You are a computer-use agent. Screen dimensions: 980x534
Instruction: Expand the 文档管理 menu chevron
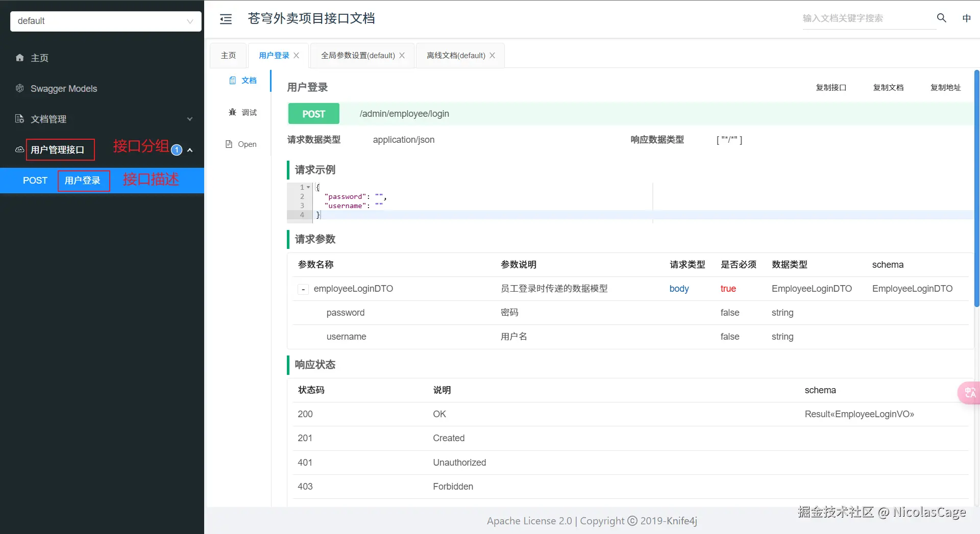pyautogui.click(x=190, y=119)
